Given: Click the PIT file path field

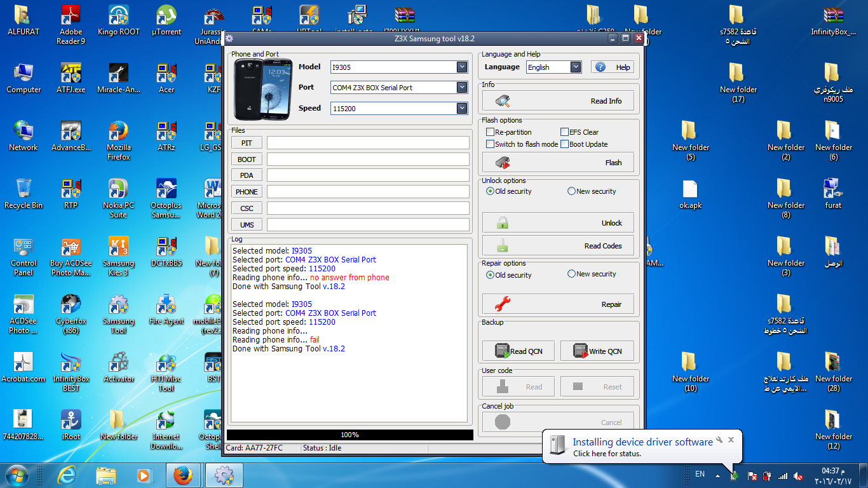Looking at the screenshot, I should coord(368,143).
